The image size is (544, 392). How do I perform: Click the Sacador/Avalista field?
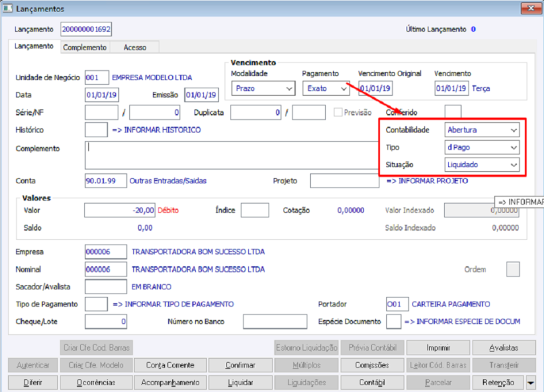click(106, 287)
